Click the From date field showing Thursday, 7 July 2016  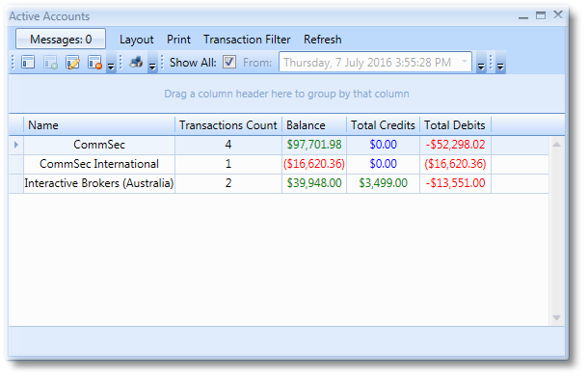[x=375, y=62]
